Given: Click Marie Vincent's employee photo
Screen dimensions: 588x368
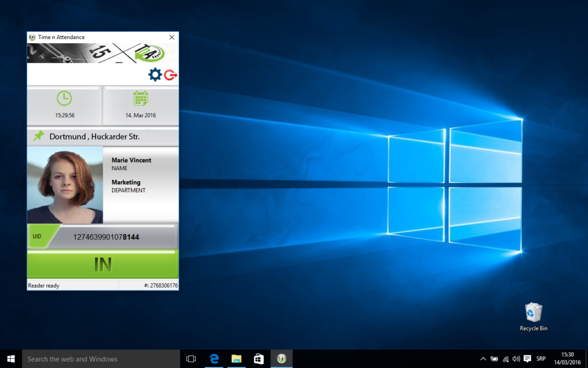Looking at the screenshot, I should (65, 185).
